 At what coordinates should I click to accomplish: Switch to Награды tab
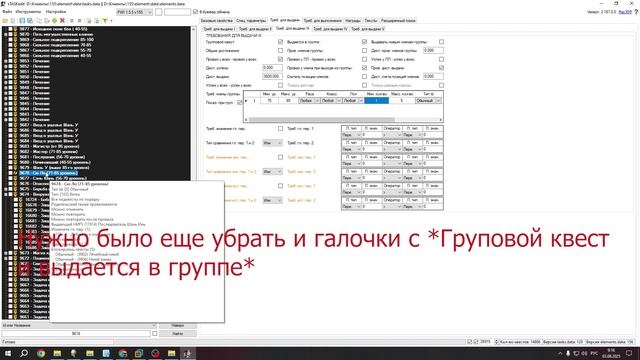pyautogui.click(x=353, y=20)
